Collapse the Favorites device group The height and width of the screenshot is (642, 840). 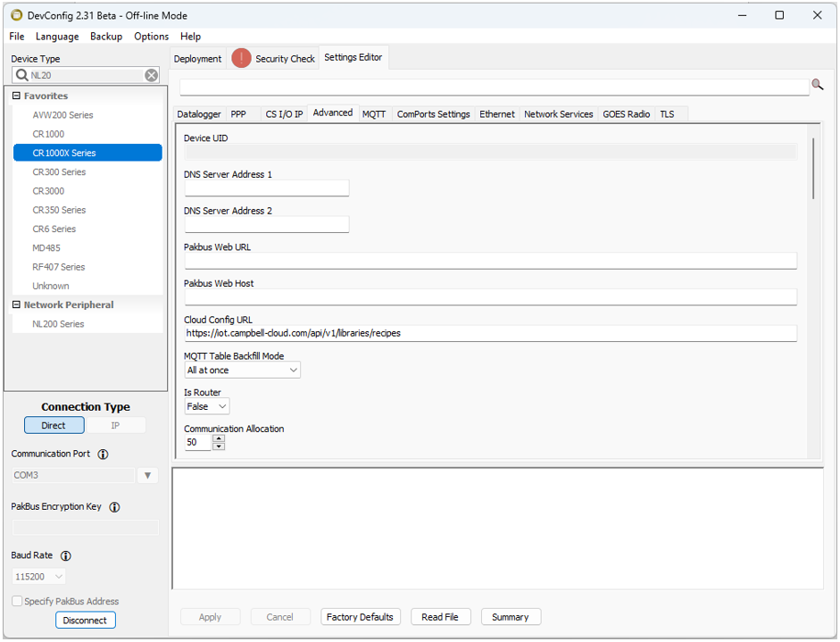tap(16, 96)
